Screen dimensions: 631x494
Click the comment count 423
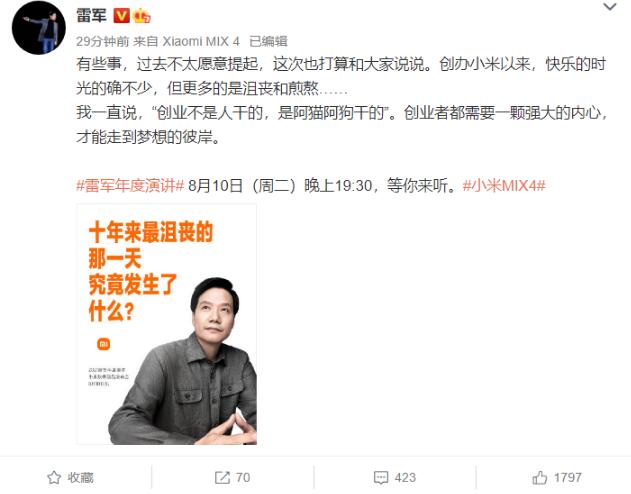tap(405, 478)
